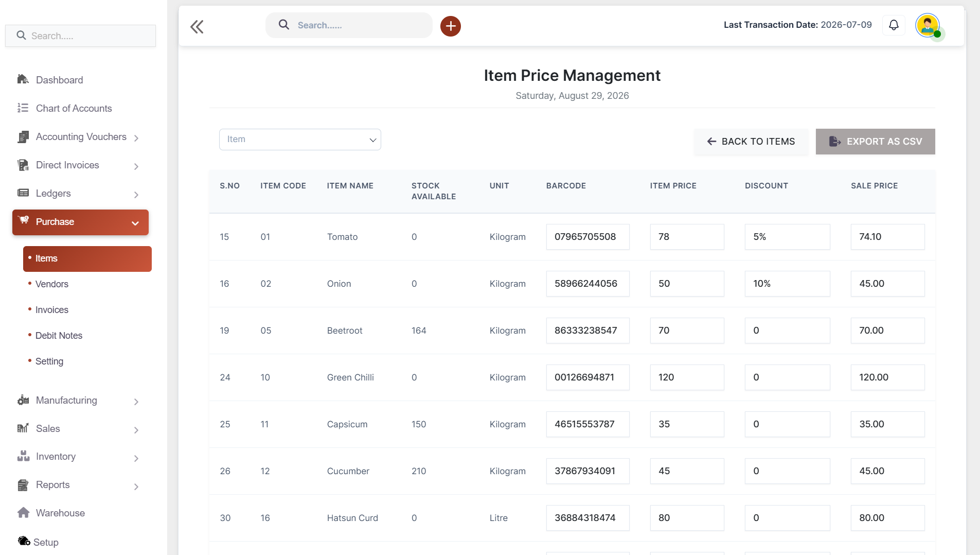
Task: Expand Ledgers submenu chevron
Action: click(136, 195)
